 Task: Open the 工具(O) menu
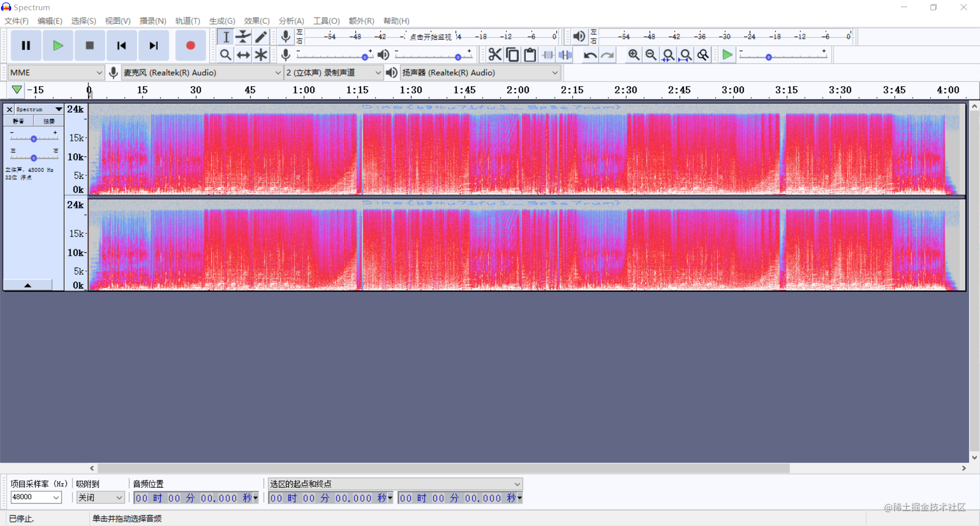click(x=326, y=21)
